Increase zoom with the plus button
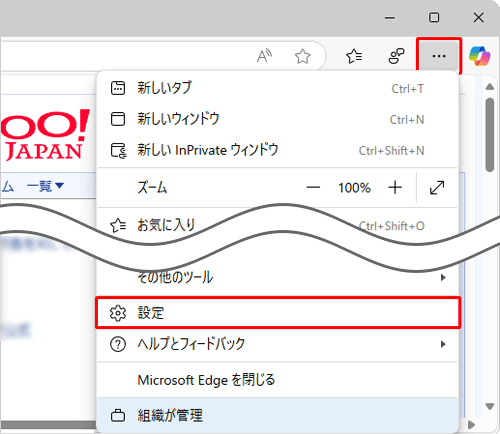 click(395, 188)
